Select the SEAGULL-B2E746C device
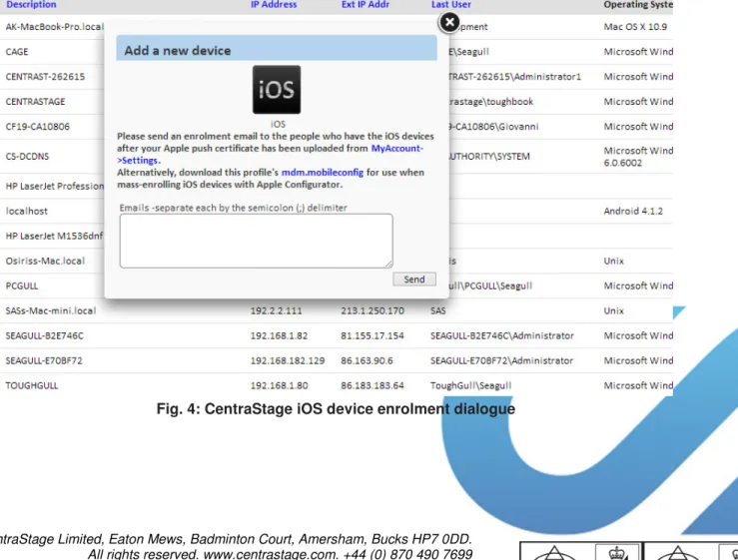 (x=44, y=335)
